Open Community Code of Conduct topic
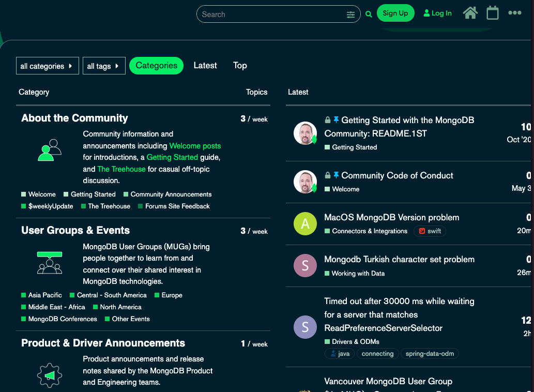 (x=397, y=175)
